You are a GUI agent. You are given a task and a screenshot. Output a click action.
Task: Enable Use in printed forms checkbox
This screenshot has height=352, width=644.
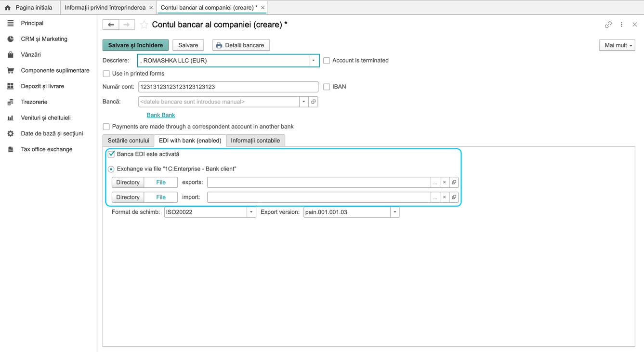pos(106,74)
